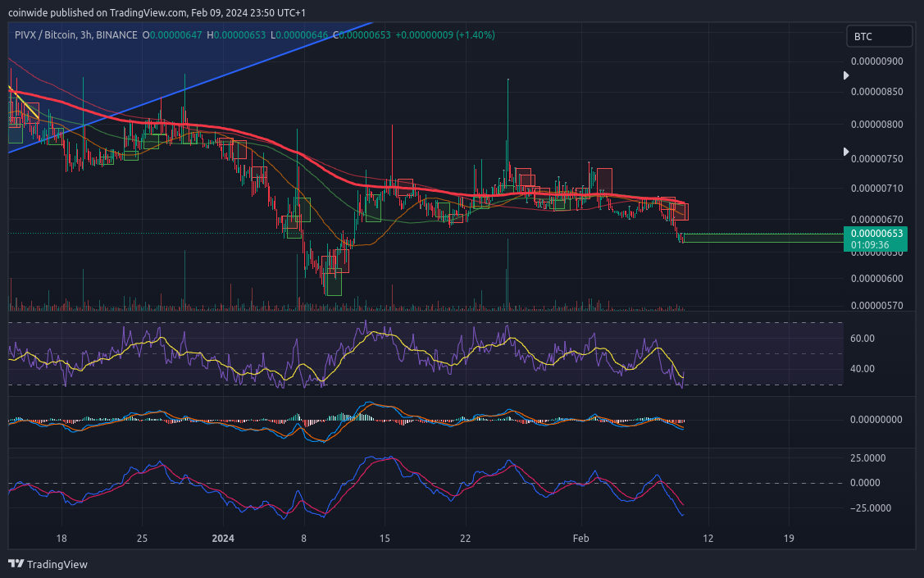Click the TradingView logo at bottom
This screenshot has height=578, width=924.
pyautogui.click(x=48, y=564)
